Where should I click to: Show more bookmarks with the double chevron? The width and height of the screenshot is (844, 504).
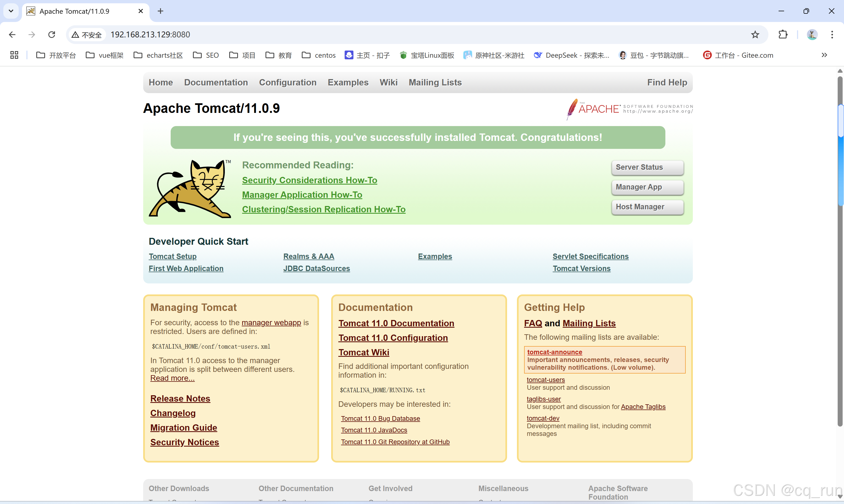click(x=824, y=55)
